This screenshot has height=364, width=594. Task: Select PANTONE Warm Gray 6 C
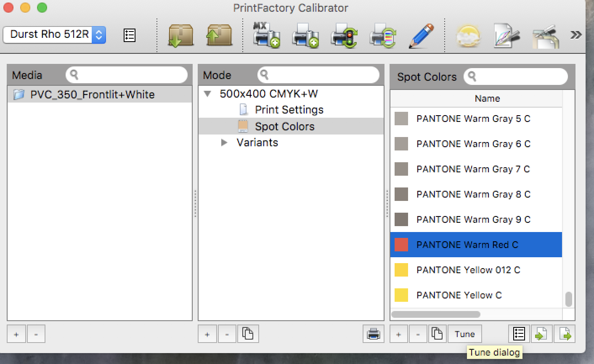(476, 144)
